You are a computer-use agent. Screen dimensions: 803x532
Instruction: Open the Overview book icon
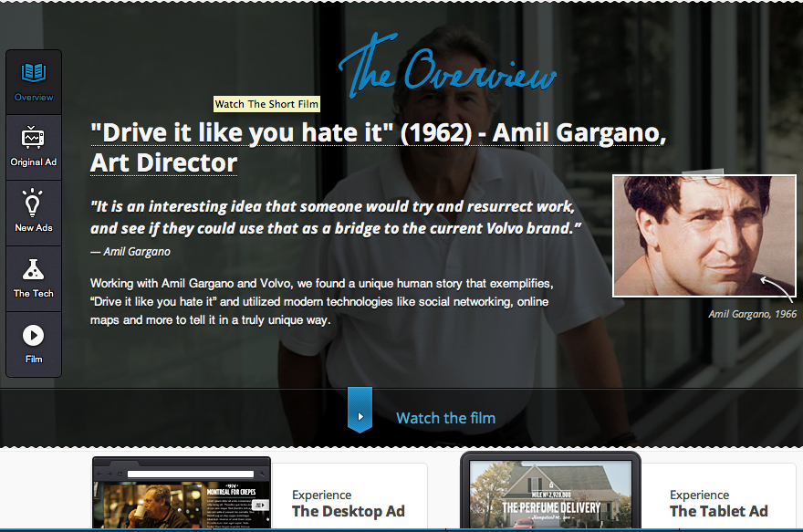[34, 73]
